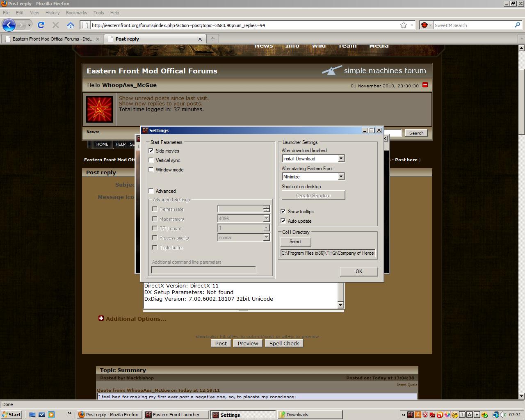Enable the Advanced checkbox
Viewport: 525px width, 420px height.
(151, 191)
